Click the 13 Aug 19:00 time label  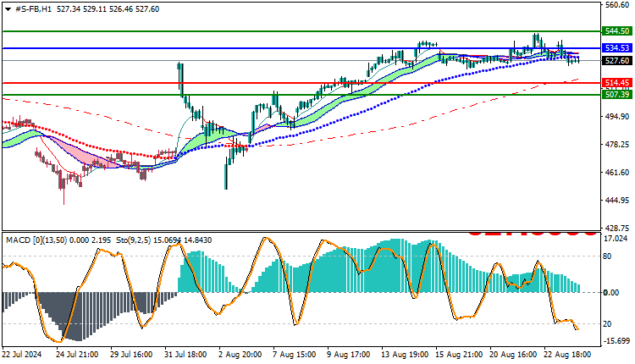point(405,355)
